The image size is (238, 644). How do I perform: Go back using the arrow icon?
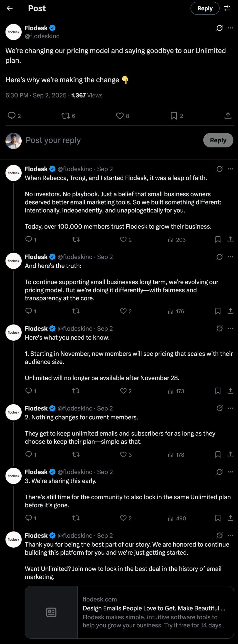(x=10, y=8)
